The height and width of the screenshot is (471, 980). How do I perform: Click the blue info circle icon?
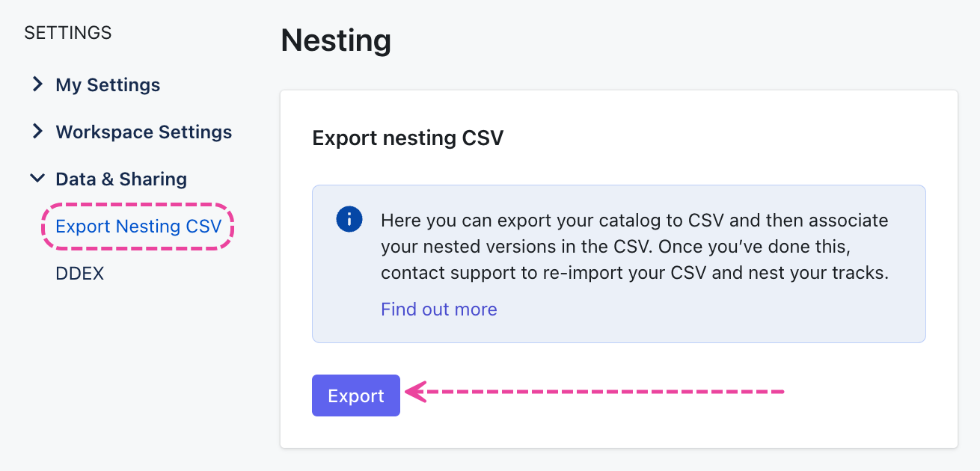tap(349, 220)
